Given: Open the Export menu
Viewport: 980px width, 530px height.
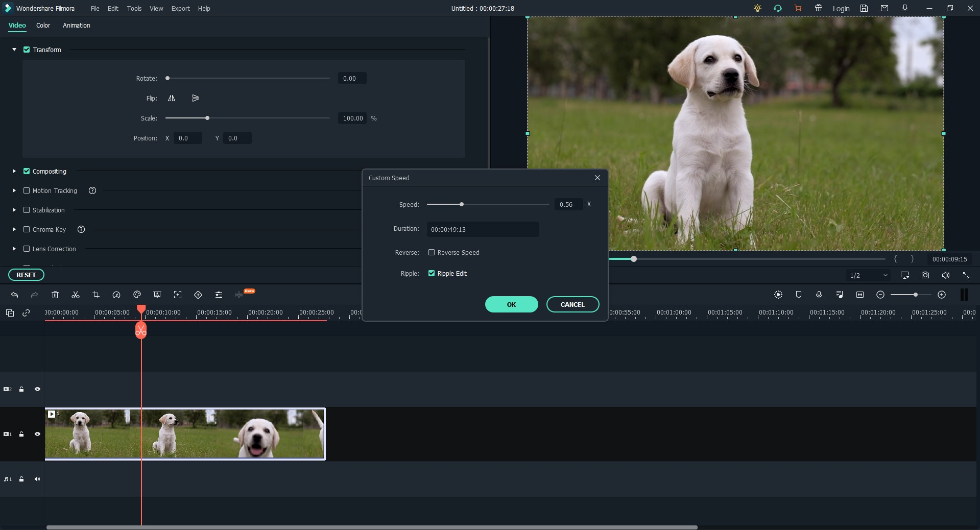Looking at the screenshot, I should (x=180, y=8).
